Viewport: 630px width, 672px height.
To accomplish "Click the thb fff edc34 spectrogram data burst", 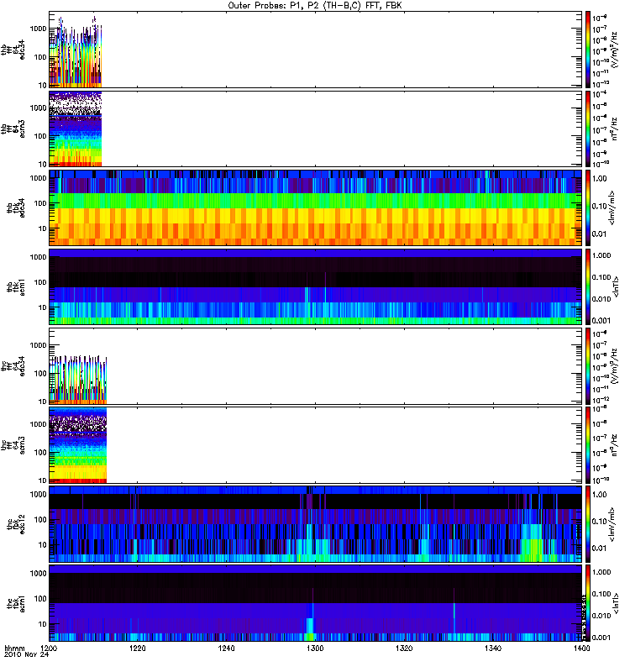I will (76, 52).
